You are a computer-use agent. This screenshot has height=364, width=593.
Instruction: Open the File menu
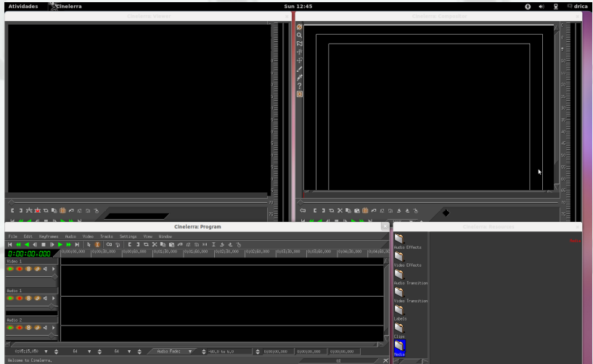[13, 236]
